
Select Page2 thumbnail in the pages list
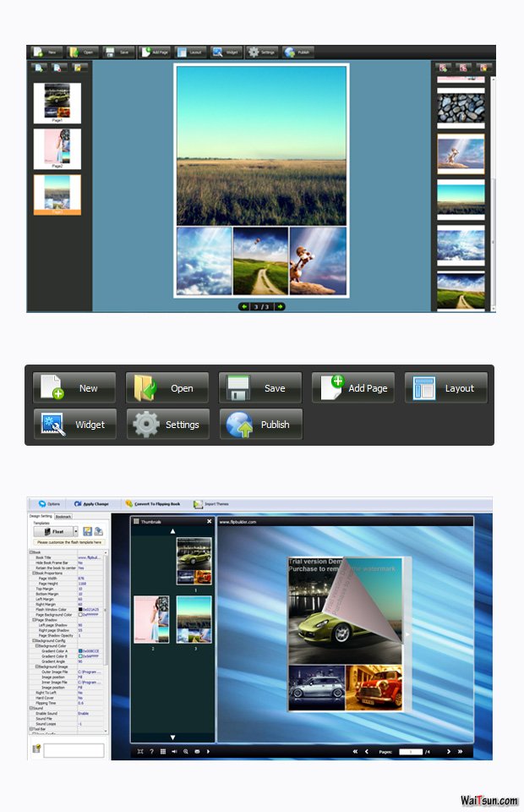(57, 149)
